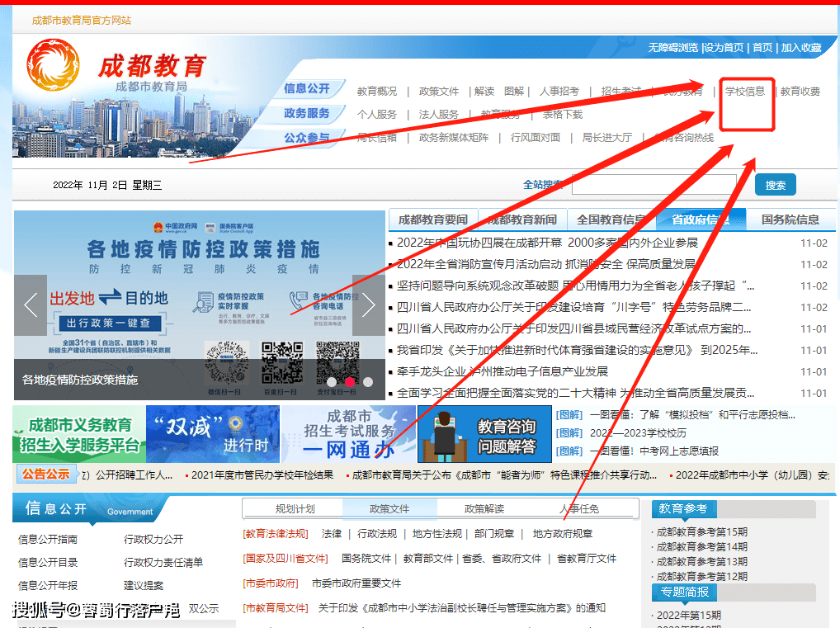The height and width of the screenshot is (628, 840).
Task: Switch to 全国教育信息 tab
Action: point(611,220)
